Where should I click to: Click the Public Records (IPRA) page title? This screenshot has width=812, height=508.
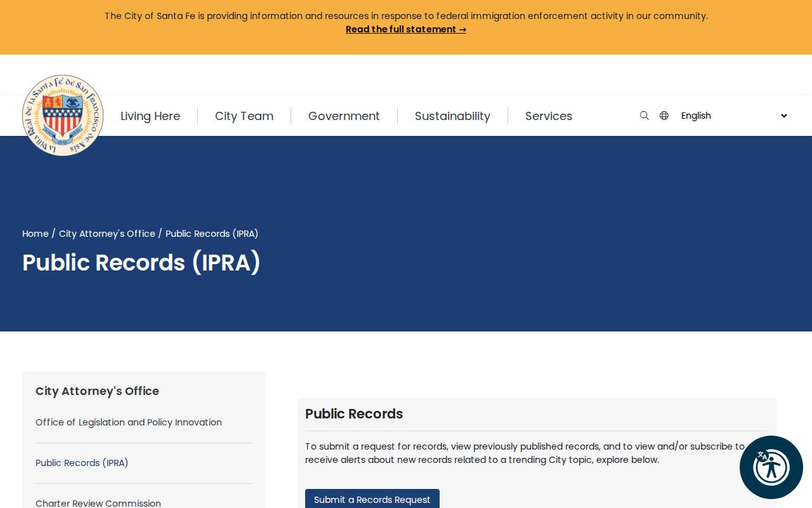pos(141,263)
